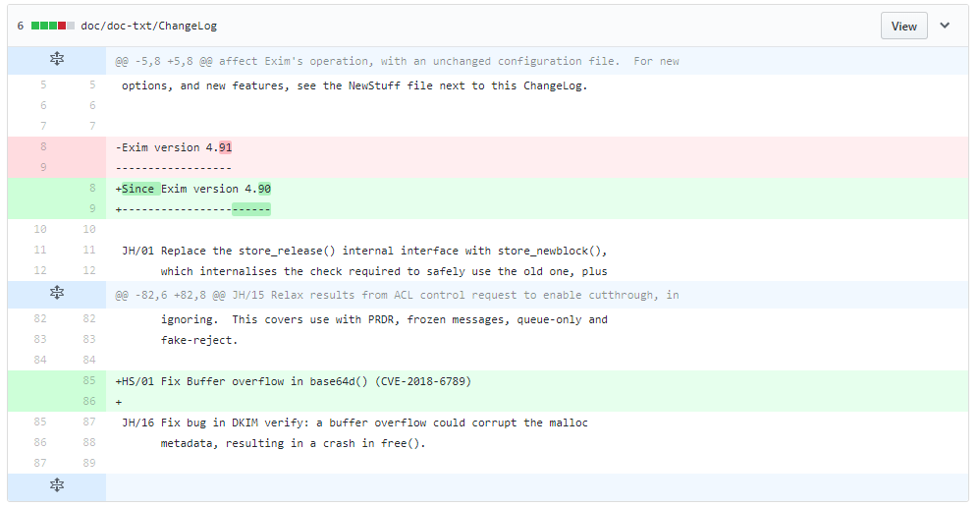
Task: Collapse the ChangeLog file diff with chevron
Action: pyautogui.click(x=945, y=26)
